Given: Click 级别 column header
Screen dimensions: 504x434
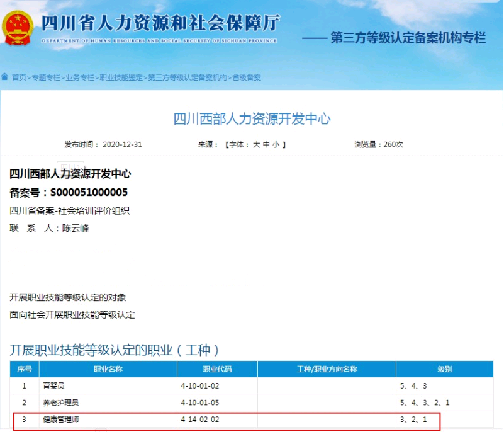Looking at the screenshot, I should pyautogui.click(x=445, y=369).
